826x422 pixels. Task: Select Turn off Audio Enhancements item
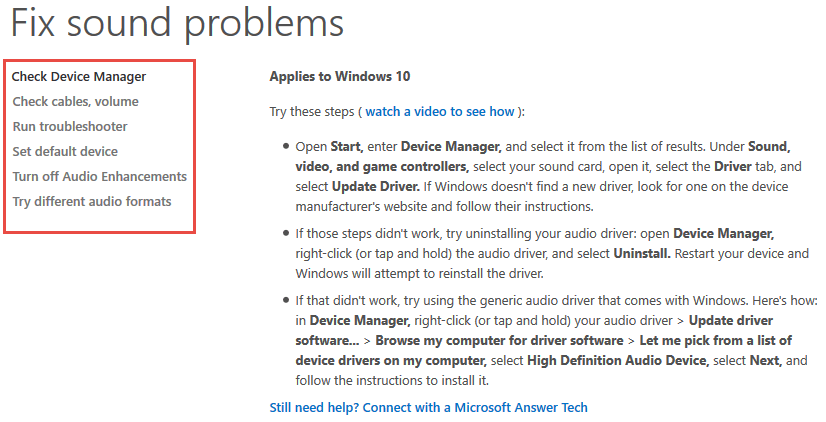100,176
